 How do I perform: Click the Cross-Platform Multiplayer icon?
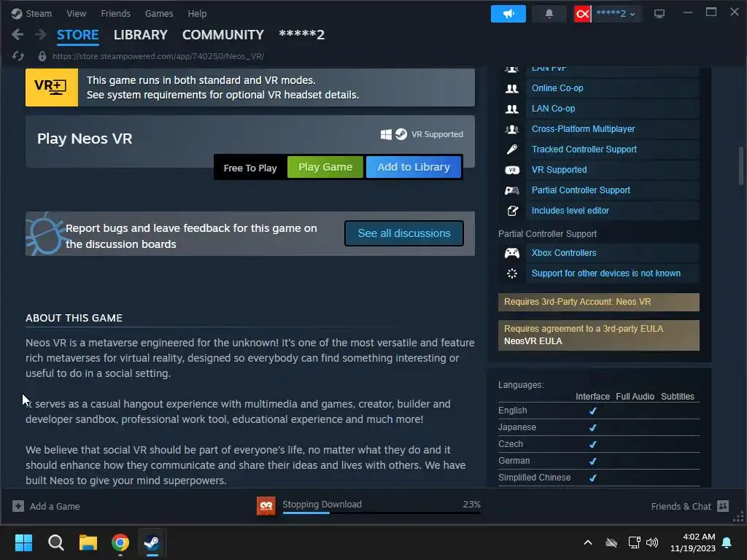coord(511,129)
